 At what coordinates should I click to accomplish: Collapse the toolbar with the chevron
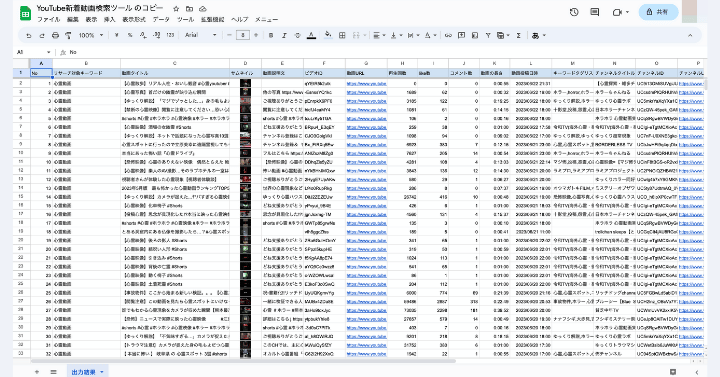(x=690, y=35)
